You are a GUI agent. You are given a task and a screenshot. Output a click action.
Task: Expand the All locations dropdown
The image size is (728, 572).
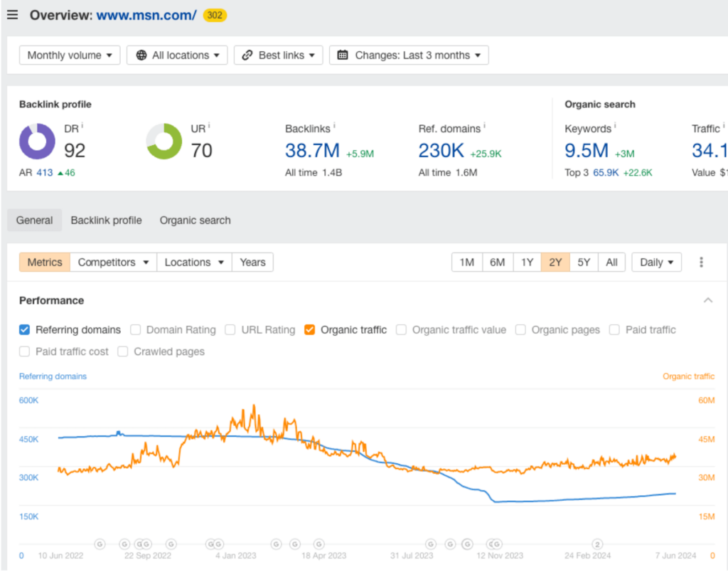pos(177,55)
